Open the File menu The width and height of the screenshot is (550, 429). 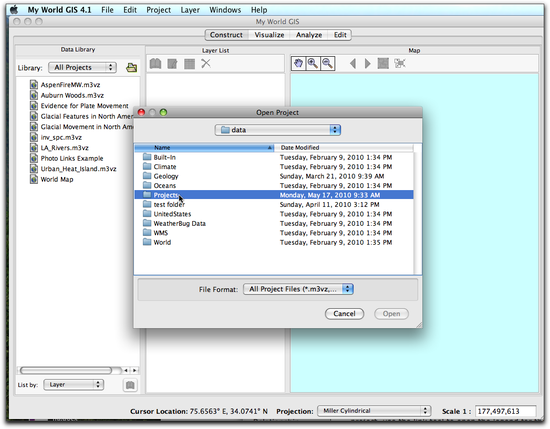[107, 10]
